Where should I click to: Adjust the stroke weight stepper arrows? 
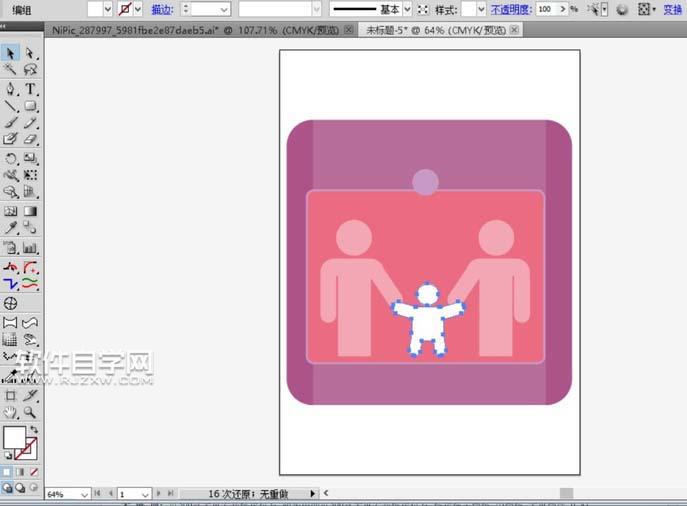pos(186,9)
